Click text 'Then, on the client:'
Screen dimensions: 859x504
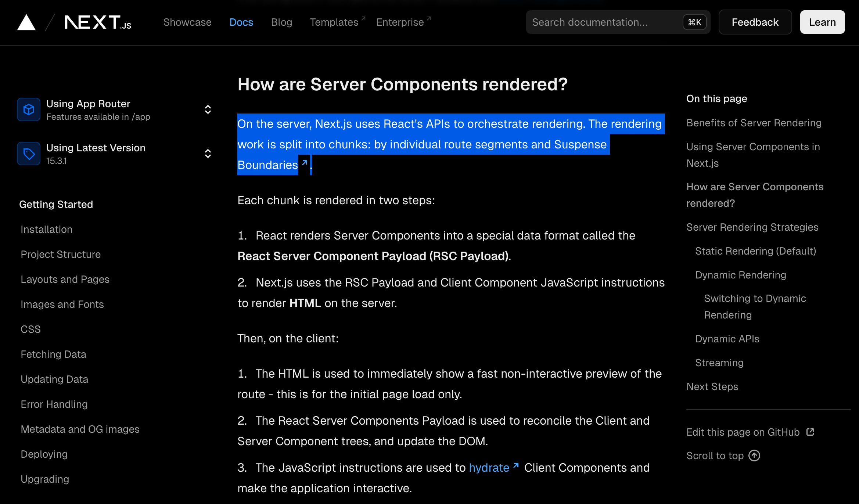click(x=288, y=338)
